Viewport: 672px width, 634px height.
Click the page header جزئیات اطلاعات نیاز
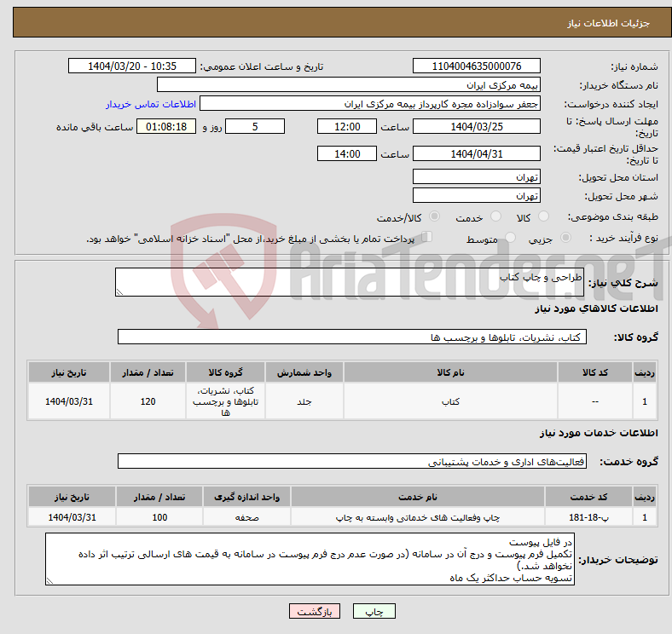pos(609,23)
